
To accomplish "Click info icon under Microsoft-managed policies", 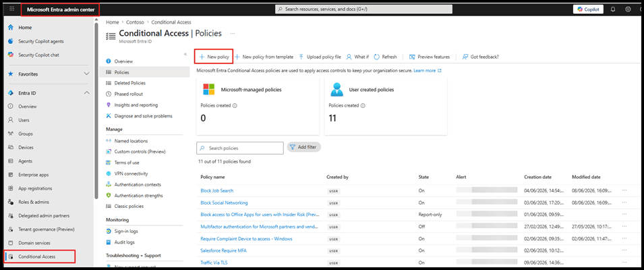I will [x=235, y=105].
